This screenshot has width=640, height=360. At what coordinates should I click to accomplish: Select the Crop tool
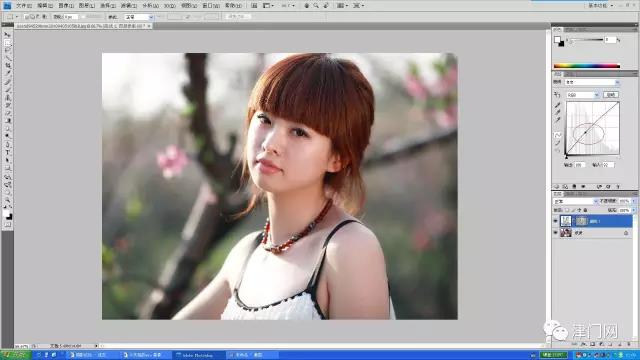(x=7, y=65)
